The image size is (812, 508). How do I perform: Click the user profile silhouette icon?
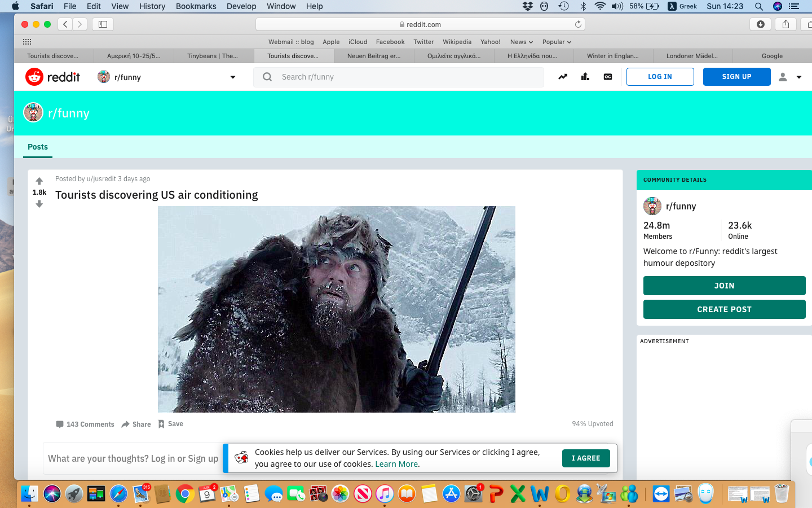tap(783, 77)
